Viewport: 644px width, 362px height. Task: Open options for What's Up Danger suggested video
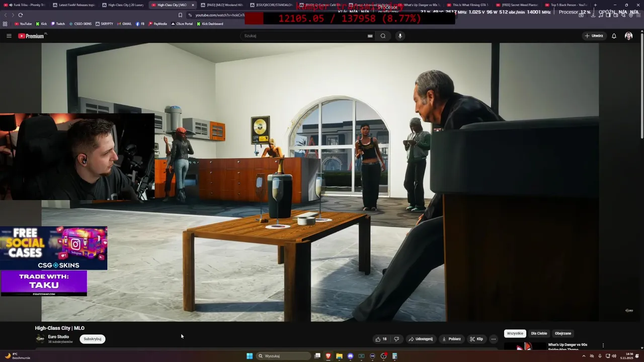pyautogui.click(x=603, y=345)
